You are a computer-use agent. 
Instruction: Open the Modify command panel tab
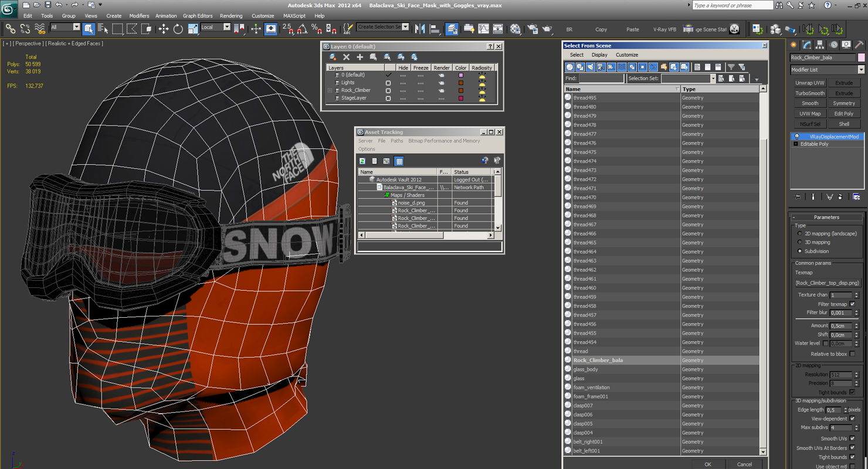(807, 45)
